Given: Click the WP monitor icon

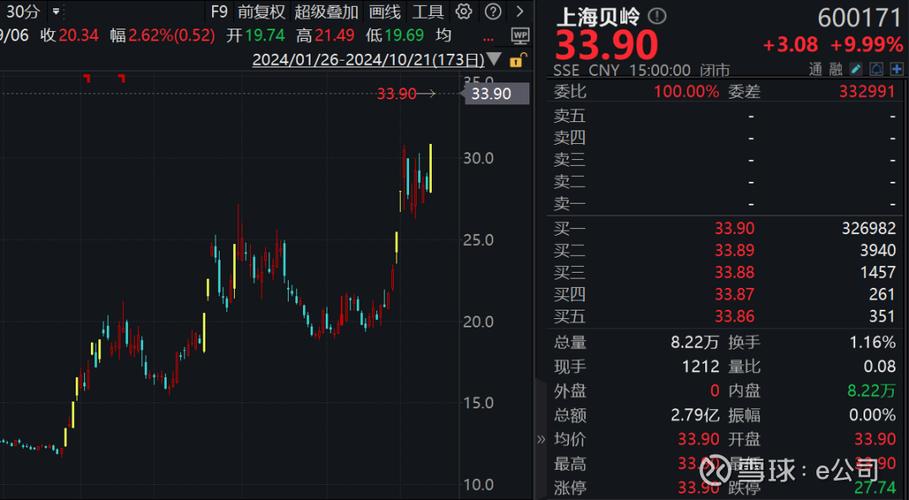Looking at the screenshot, I should 521,35.
